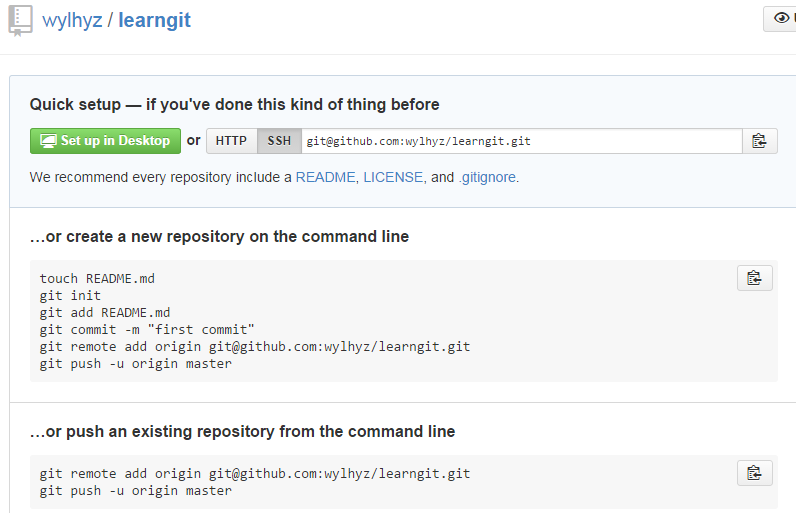This screenshot has height=513, width=796.
Task: Click the eye watch icon button
Action: point(781,19)
